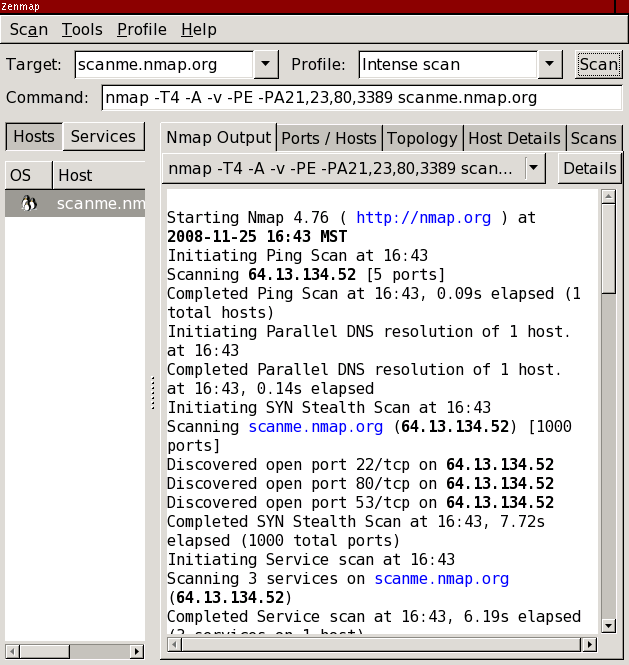
Task: Click output scrollbar up arrow
Action: click(608, 196)
